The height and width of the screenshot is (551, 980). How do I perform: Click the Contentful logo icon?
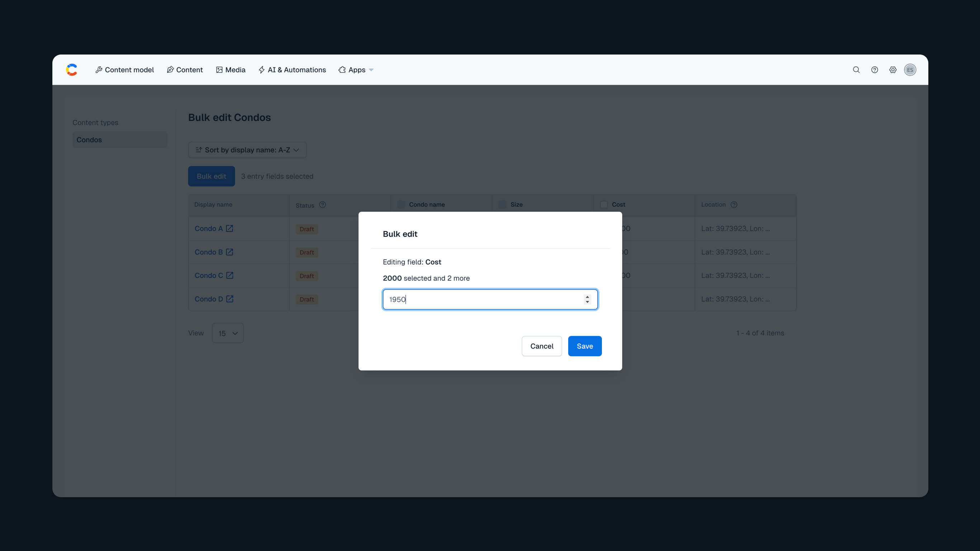pyautogui.click(x=71, y=70)
